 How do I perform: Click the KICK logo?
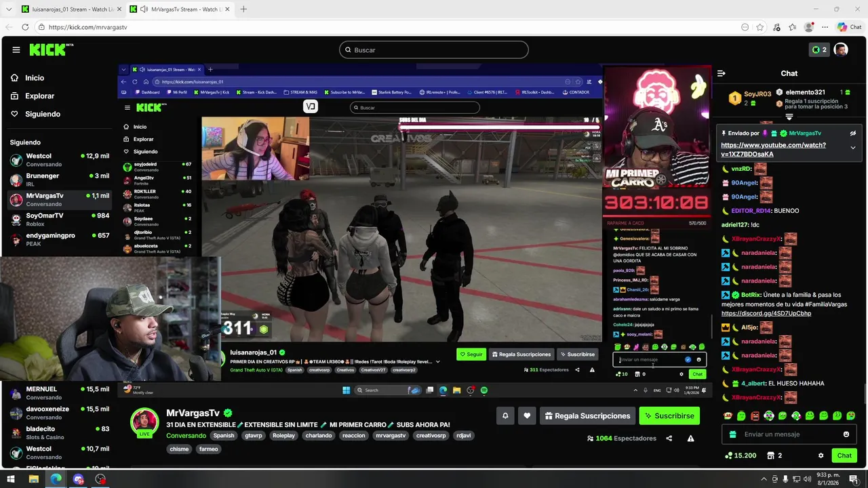(x=51, y=49)
